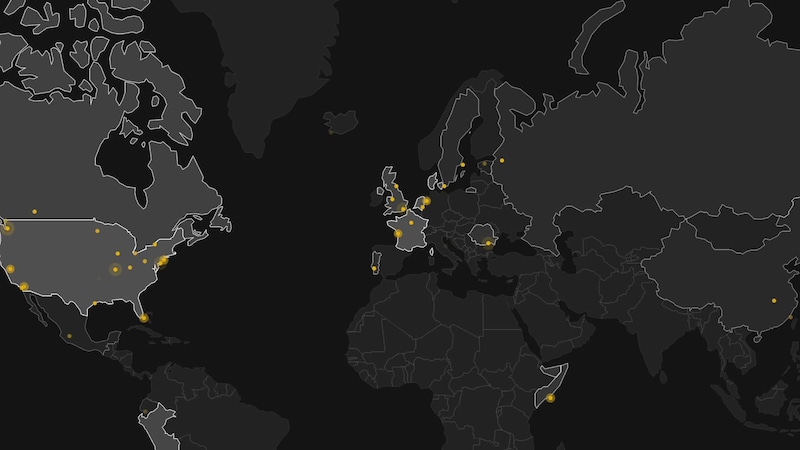
Task: Click the yellow marker in western Russia
Action: coord(502,160)
